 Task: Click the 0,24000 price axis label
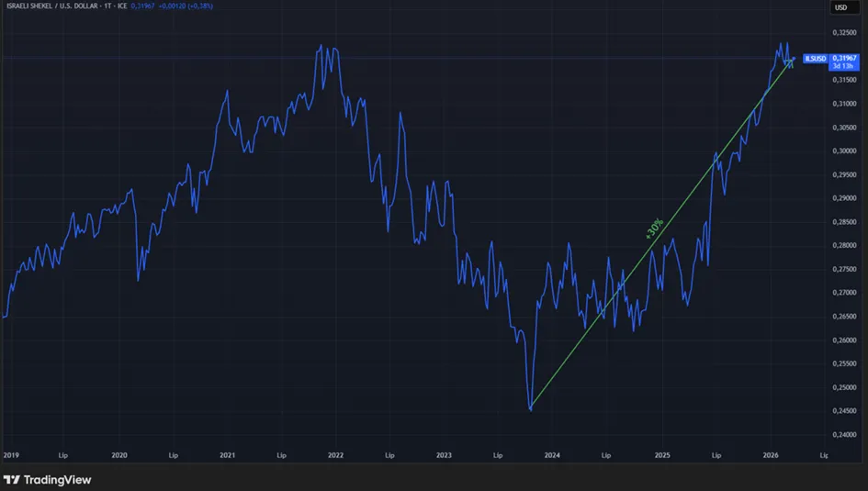pyautogui.click(x=844, y=435)
